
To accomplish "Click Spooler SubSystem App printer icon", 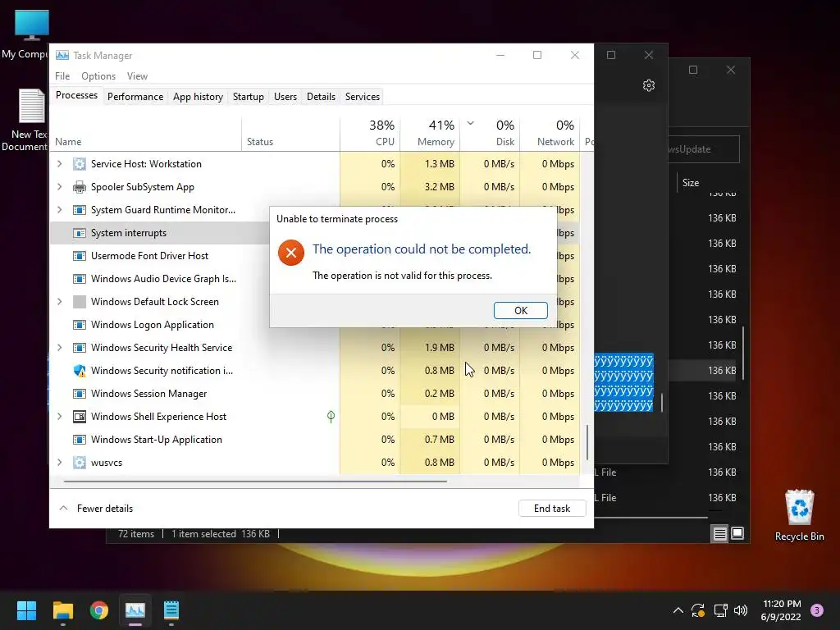I will click(80, 187).
